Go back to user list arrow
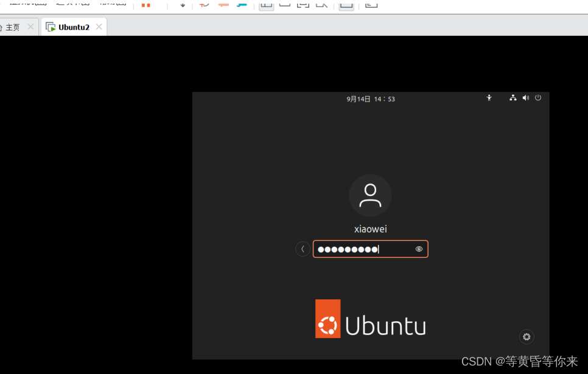This screenshot has width=588, height=374. [303, 249]
